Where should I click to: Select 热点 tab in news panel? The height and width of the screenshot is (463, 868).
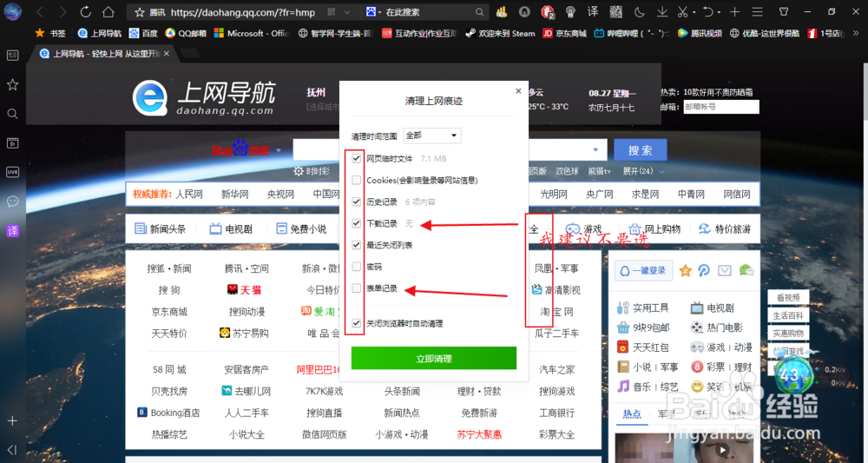[632, 413]
